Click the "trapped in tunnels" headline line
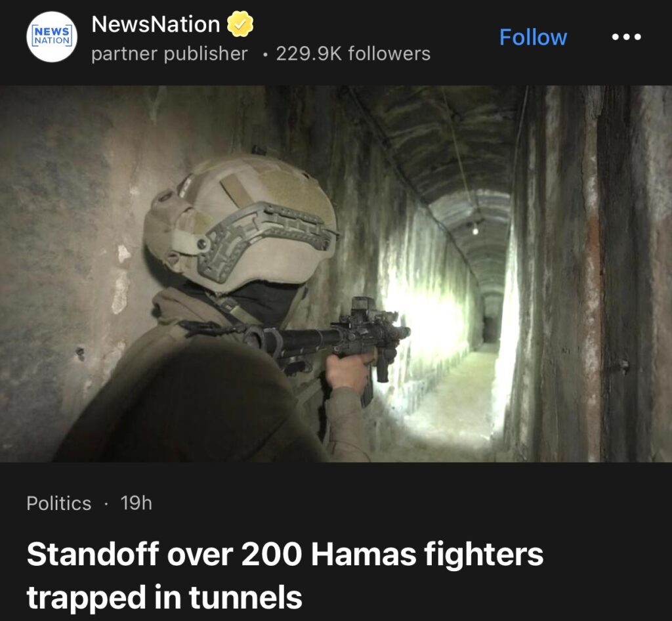This screenshot has height=621, width=672. 165,597
